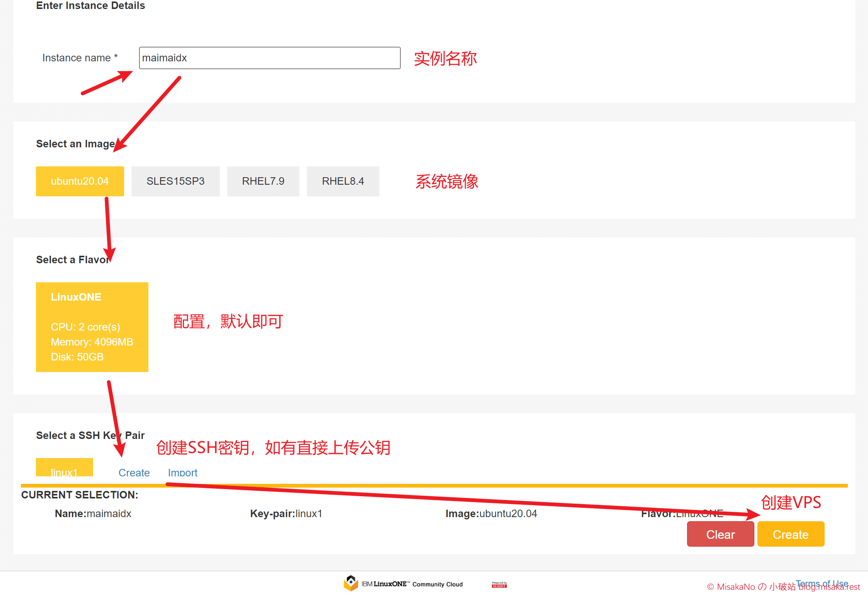Image resolution: width=868 pixels, height=599 pixels.
Task: Focus the Instance name text field
Action: click(x=269, y=58)
